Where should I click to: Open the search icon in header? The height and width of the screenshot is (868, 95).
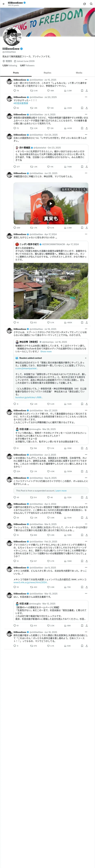[x=91, y=4]
